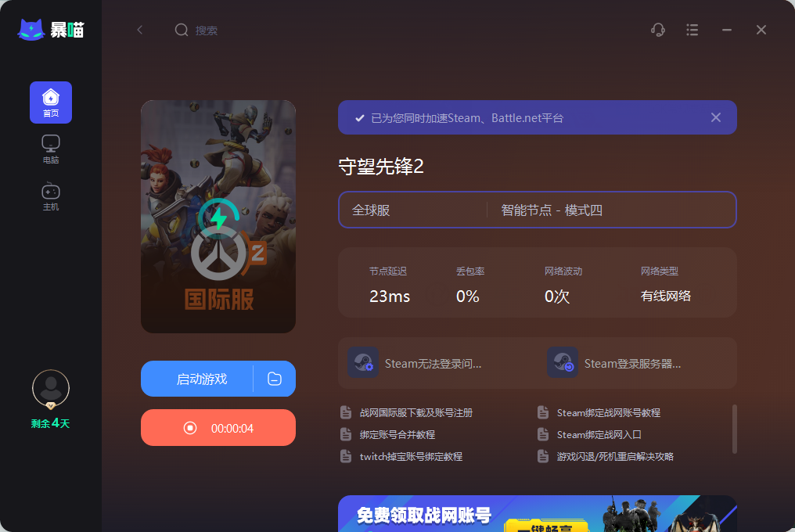The height and width of the screenshot is (532, 795).
Task: Open 战网国际服下载及账号注册 guide
Action: tap(415, 413)
